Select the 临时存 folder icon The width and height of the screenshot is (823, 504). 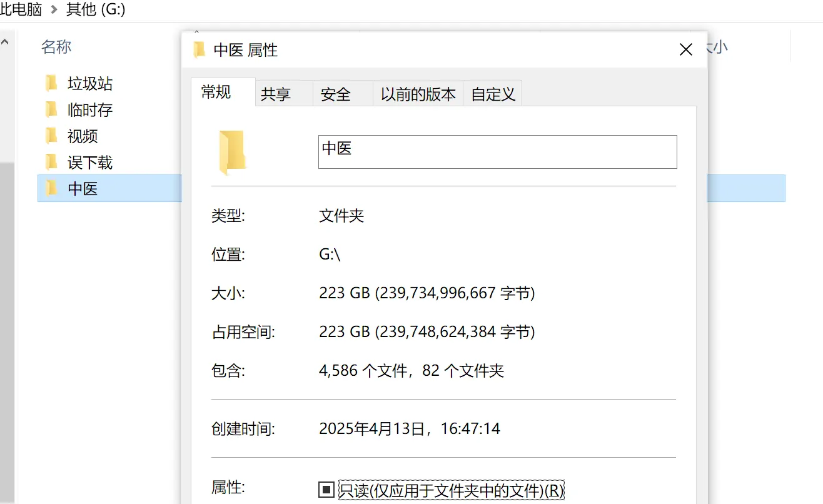[x=52, y=110]
